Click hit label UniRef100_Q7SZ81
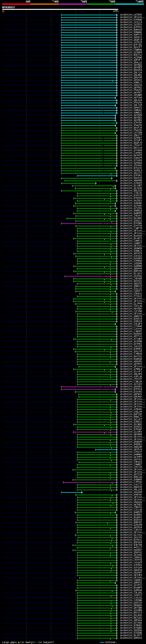146x644 pixels. [131, 208]
